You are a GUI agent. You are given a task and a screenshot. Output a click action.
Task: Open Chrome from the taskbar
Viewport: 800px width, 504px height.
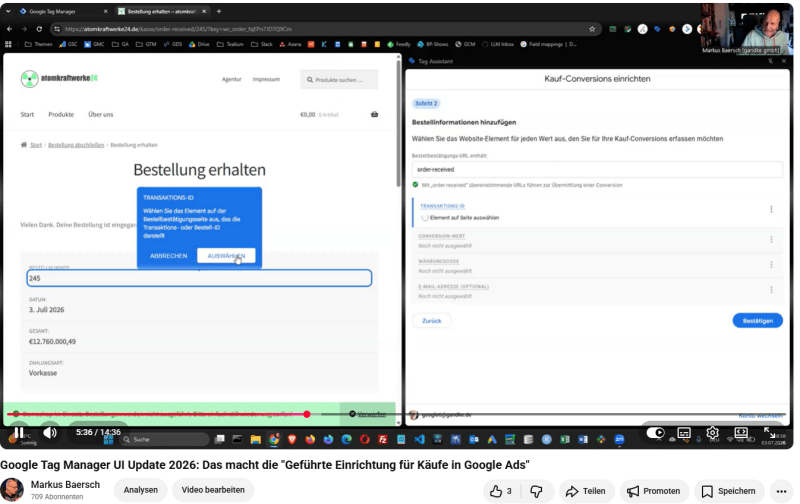point(274,439)
